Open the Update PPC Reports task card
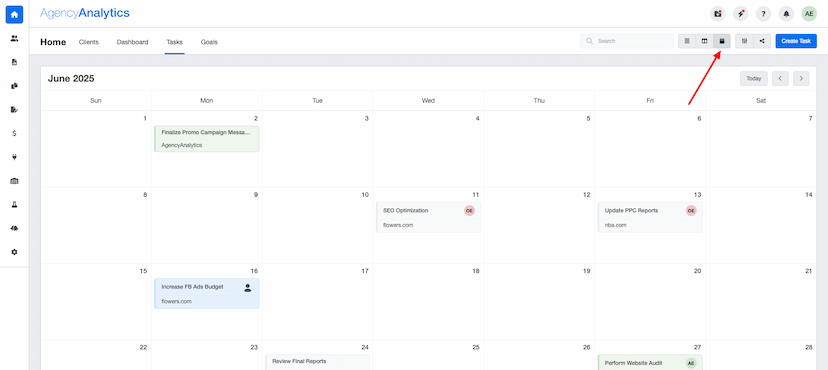This screenshot has width=828, height=370. [x=650, y=217]
